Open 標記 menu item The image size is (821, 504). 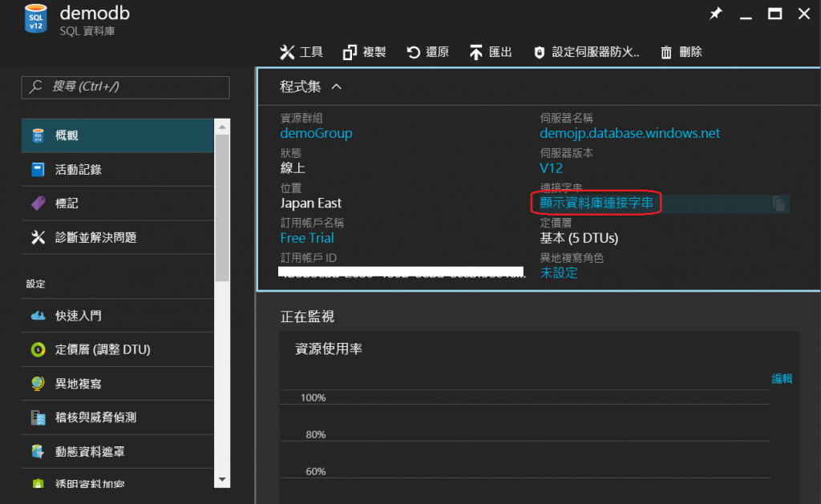tap(117, 203)
